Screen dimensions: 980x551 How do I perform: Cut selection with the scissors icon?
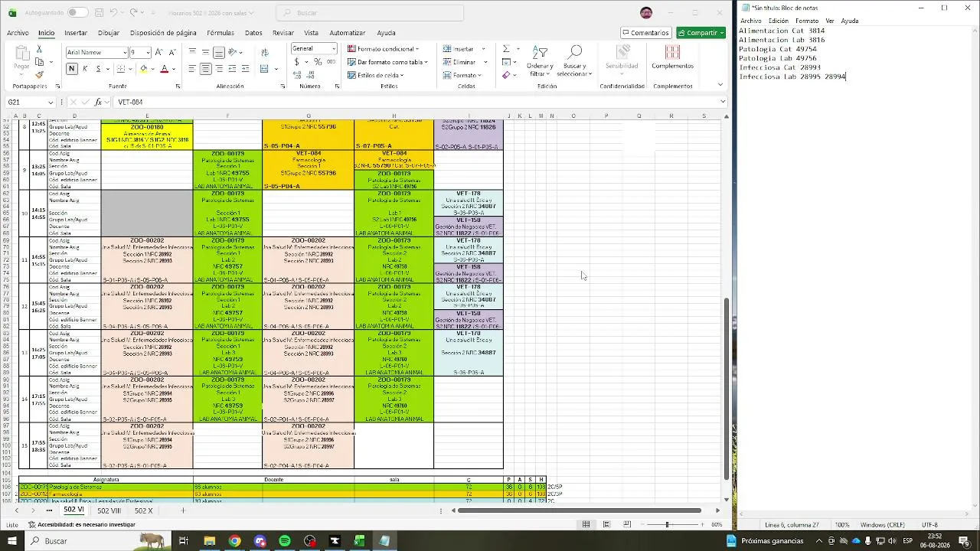pyautogui.click(x=39, y=49)
